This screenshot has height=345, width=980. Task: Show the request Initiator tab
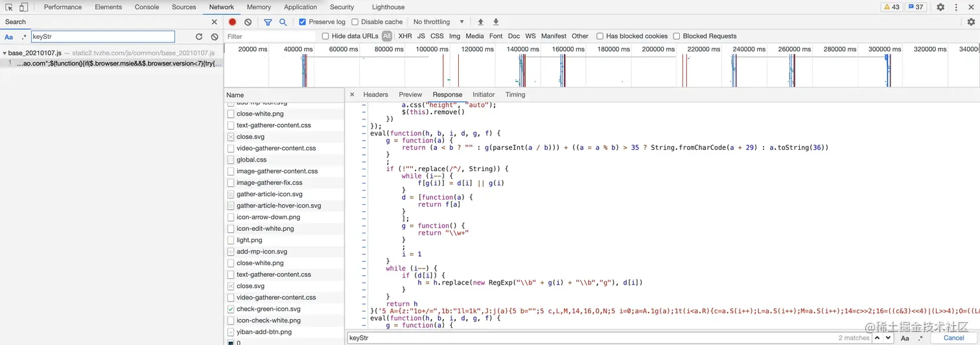[484, 95]
